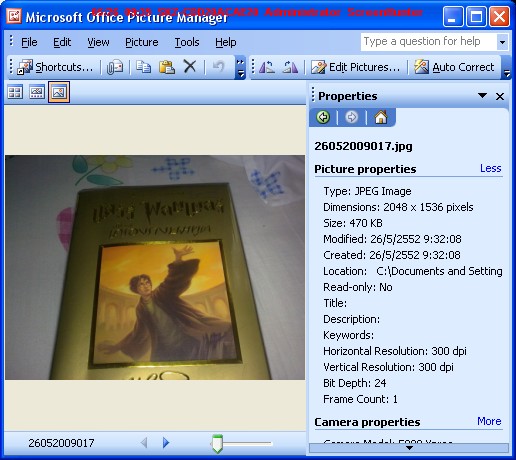Click the Undo arrow icon
Screen dimensions: 516x460
(x=219, y=67)
